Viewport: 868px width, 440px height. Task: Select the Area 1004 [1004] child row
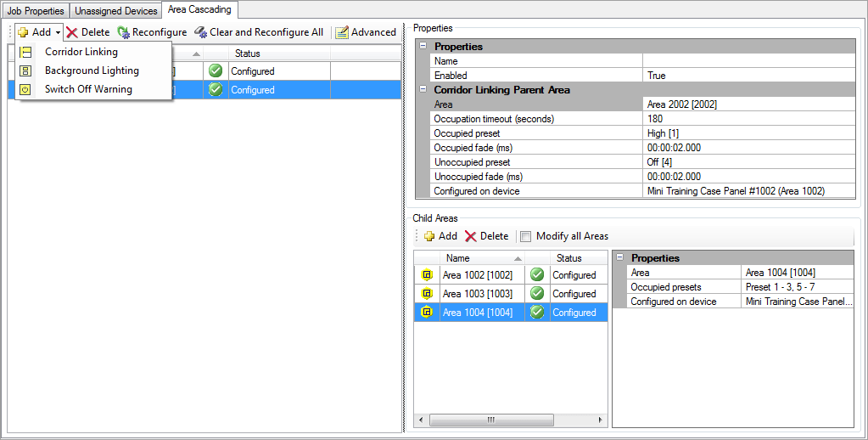click(x=511, y=313)
